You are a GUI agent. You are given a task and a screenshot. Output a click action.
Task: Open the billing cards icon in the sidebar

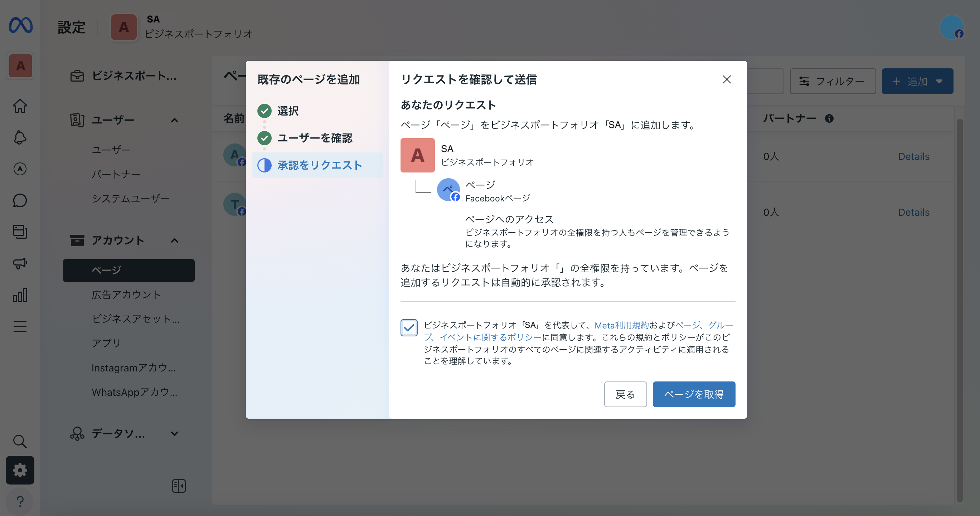[20, 232]
